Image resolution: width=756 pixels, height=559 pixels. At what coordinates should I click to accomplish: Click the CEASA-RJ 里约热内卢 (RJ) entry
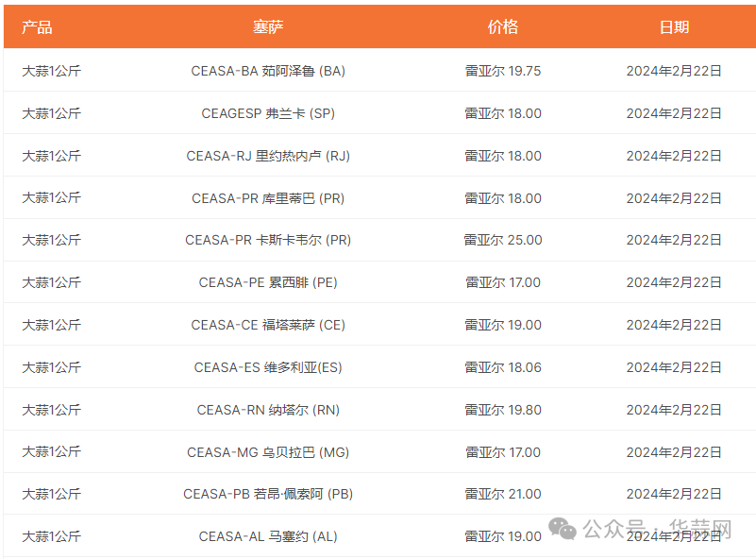[268, 156]
